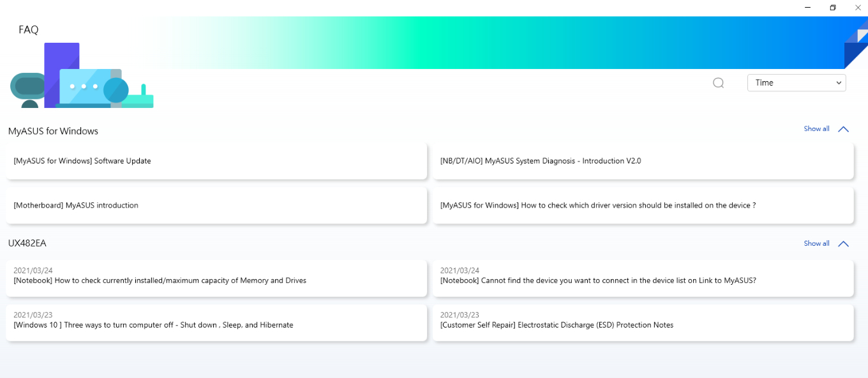Click the MyASUS for Windows heading
The height and width of the screenshot is (378, 868).
coord(53,131)
